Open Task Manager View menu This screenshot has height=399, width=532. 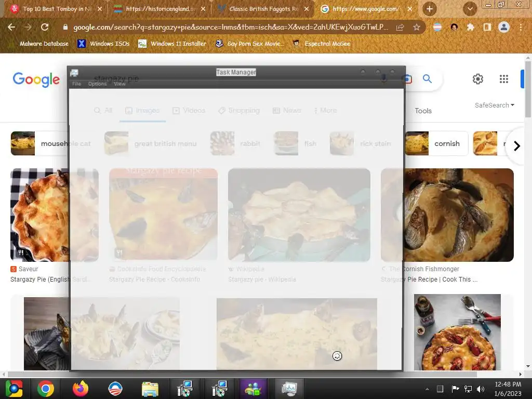(119, 84)
